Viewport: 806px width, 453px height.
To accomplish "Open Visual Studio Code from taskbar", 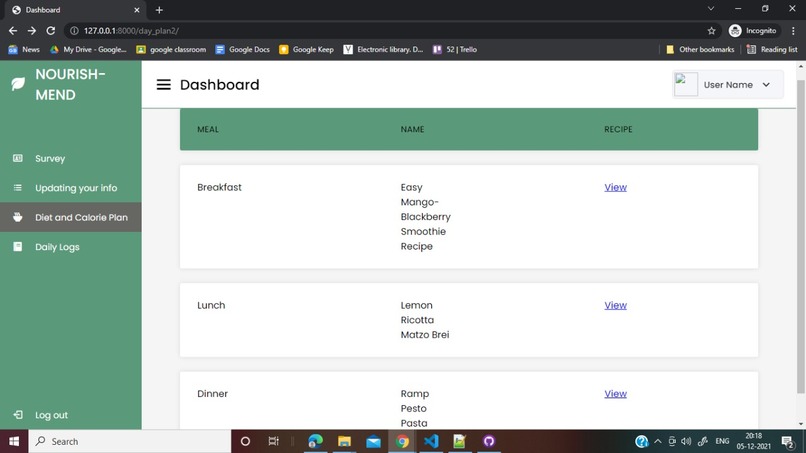I will click(x=431, y=441).
